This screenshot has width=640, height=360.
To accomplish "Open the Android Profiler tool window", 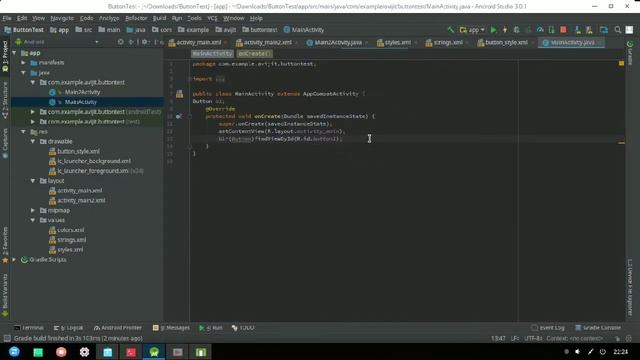I will click(x=118, y=328).
